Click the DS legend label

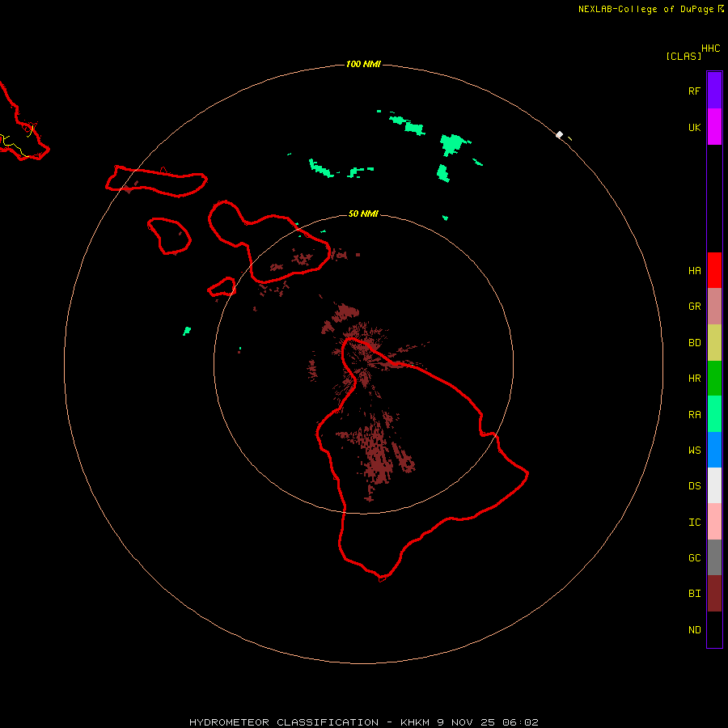(x=694, y=485)
